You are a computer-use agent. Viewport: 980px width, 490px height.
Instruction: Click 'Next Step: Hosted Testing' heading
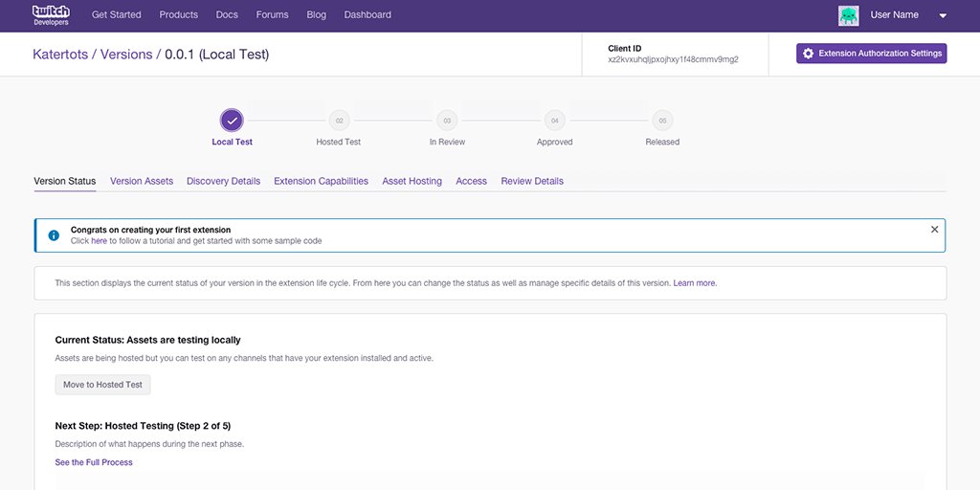(144, 426)
